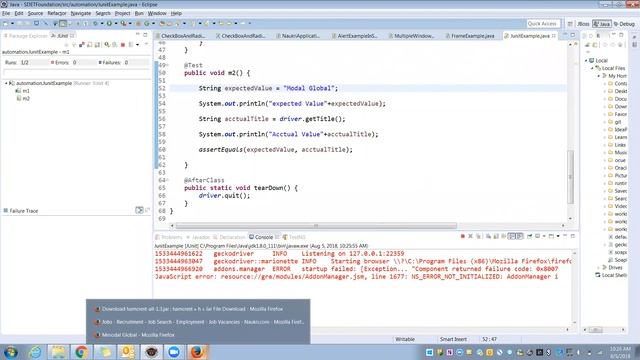Collapse the Local node in right panel

coord(587,60)
